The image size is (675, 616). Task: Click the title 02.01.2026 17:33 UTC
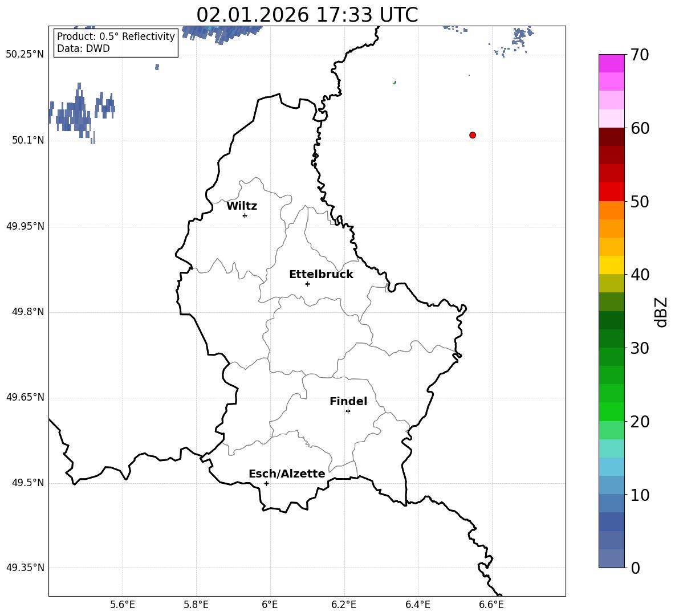(307, 15)
